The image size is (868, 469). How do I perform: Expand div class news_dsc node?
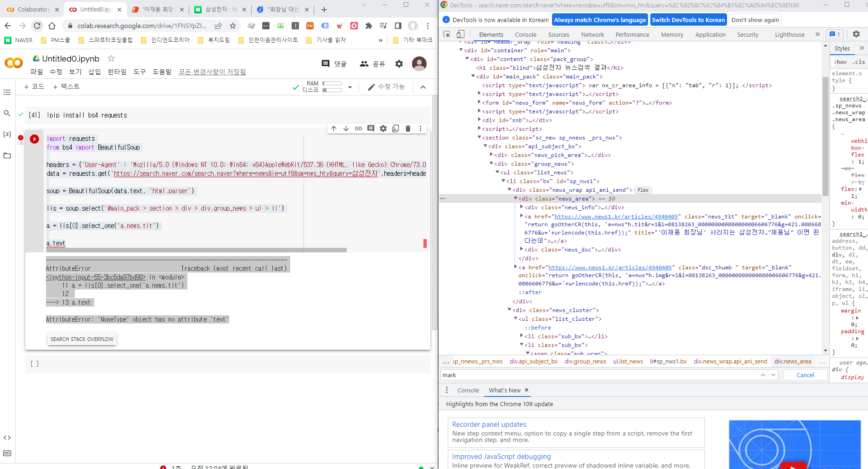(x=522, y=249)
